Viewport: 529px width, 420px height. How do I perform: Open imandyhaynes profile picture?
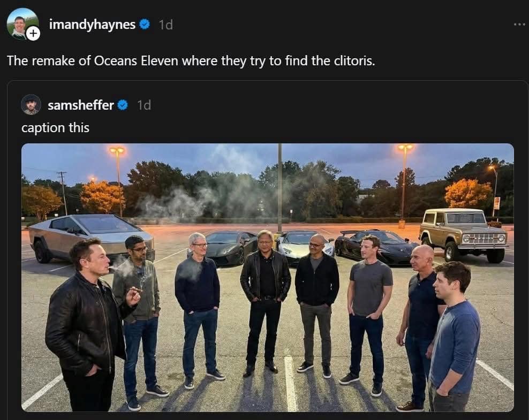[20, 23]
